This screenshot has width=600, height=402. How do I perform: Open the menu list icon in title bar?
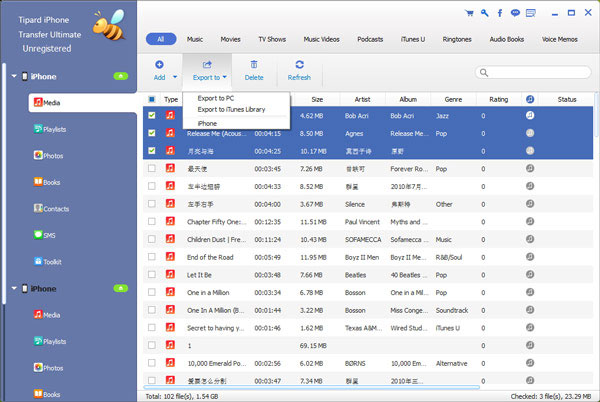pos(531,13)
